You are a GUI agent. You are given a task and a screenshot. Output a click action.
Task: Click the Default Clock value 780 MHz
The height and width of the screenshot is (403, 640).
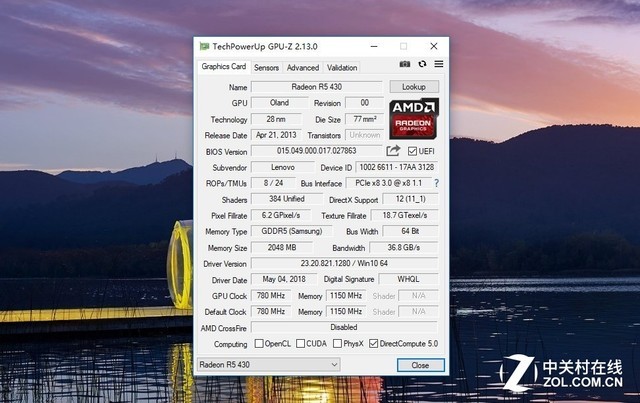tap(271, 312)
